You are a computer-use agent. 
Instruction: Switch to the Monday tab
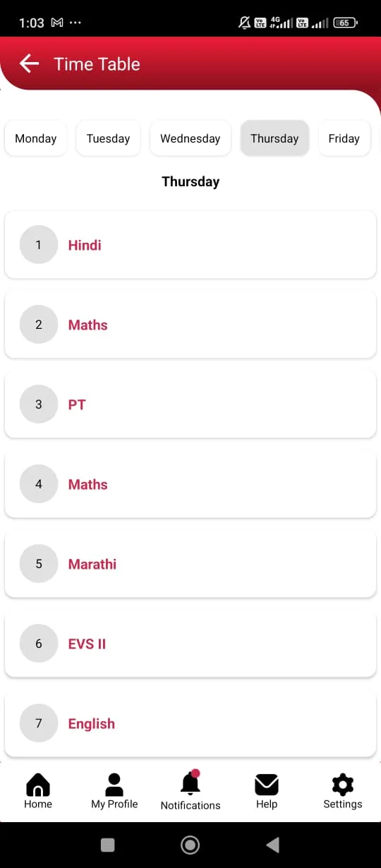(x=36, y=138)
